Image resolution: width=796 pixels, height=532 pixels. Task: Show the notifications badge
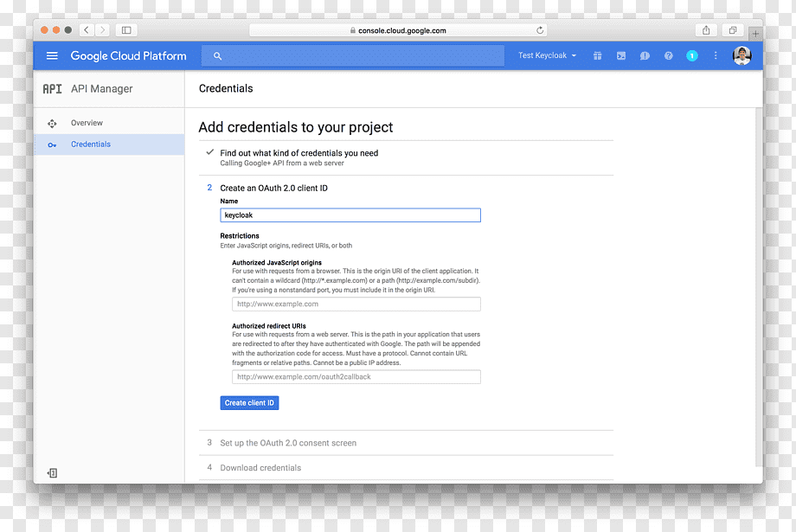coord(692,56)
